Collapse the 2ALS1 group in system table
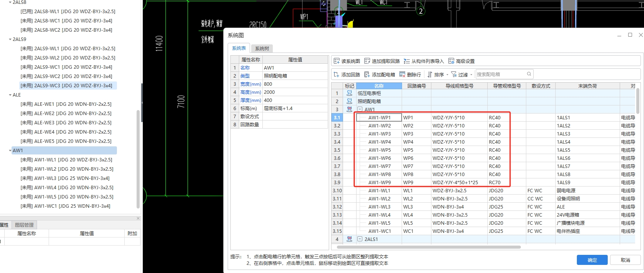 pyautogui.click(x=360, y=239)
